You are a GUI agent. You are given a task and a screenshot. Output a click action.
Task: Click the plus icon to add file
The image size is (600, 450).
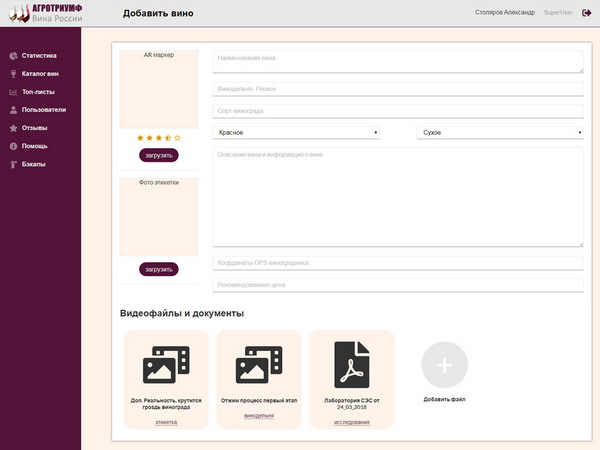pyautogui.click(x=445, y=365)
